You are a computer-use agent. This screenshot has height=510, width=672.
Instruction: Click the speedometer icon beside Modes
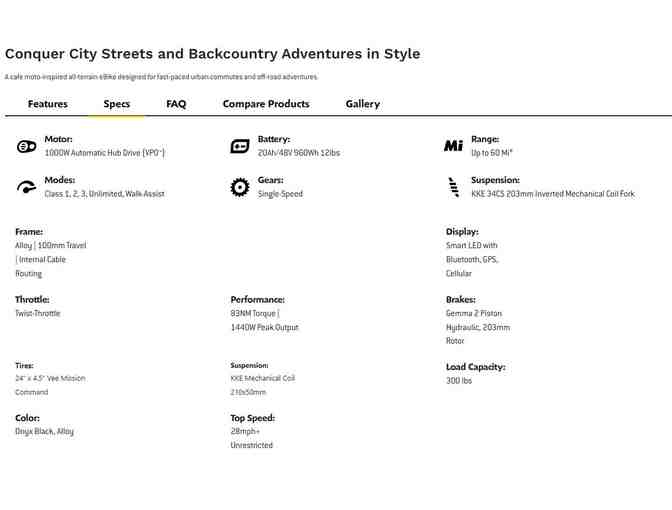[x=27, y=187]
